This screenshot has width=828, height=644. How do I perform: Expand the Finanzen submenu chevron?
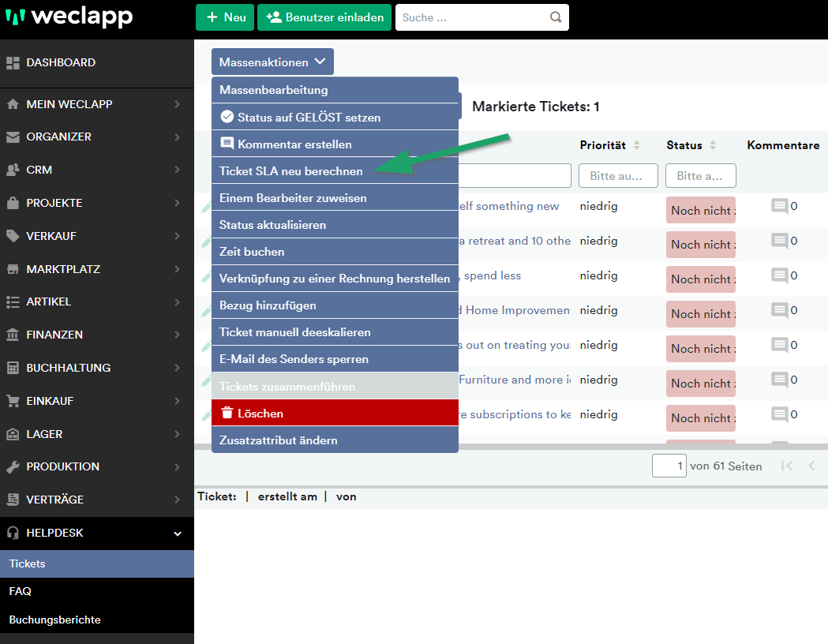178,335
